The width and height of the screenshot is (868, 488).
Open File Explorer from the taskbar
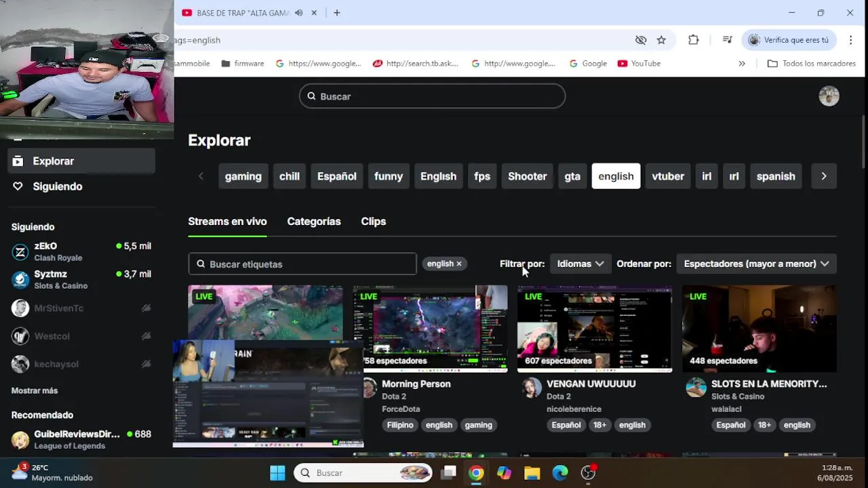coord(532,473)
